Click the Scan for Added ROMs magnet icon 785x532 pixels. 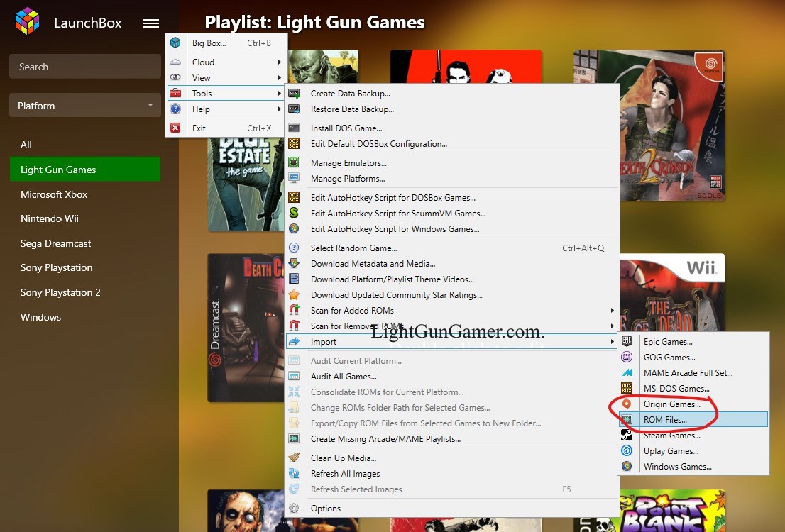[294, 310]
